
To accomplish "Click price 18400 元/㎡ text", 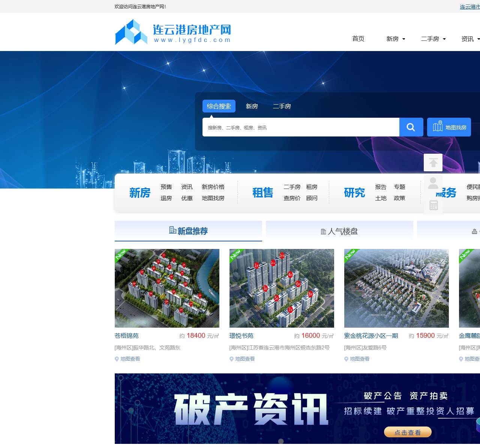I will point(199,336).
